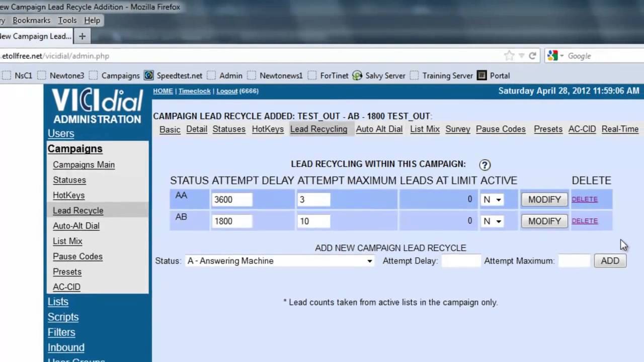
Task: Open Inbound in the sidebar
Action: [66, 348]
